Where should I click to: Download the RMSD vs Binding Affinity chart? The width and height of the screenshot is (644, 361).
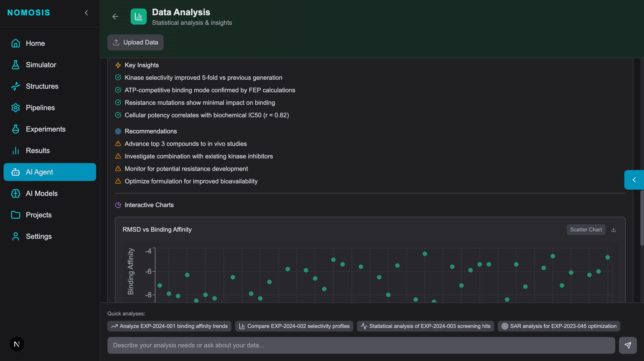click(614, 229)
